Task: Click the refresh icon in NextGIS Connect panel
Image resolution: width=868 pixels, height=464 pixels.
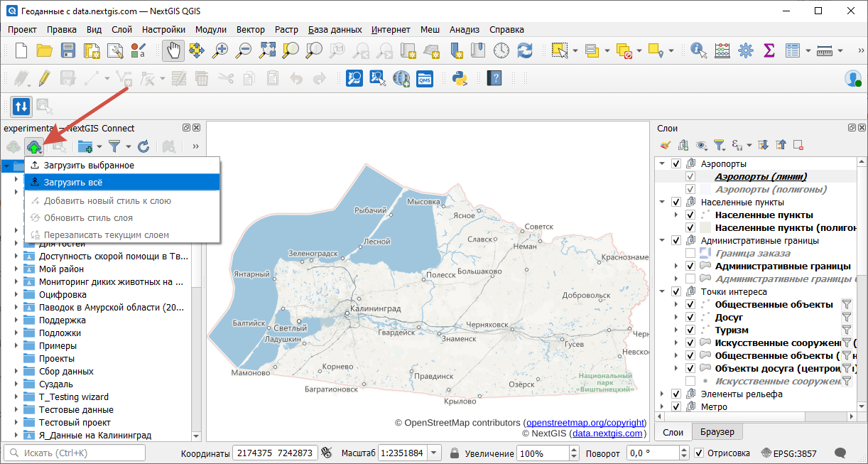Action: [143, 146]
